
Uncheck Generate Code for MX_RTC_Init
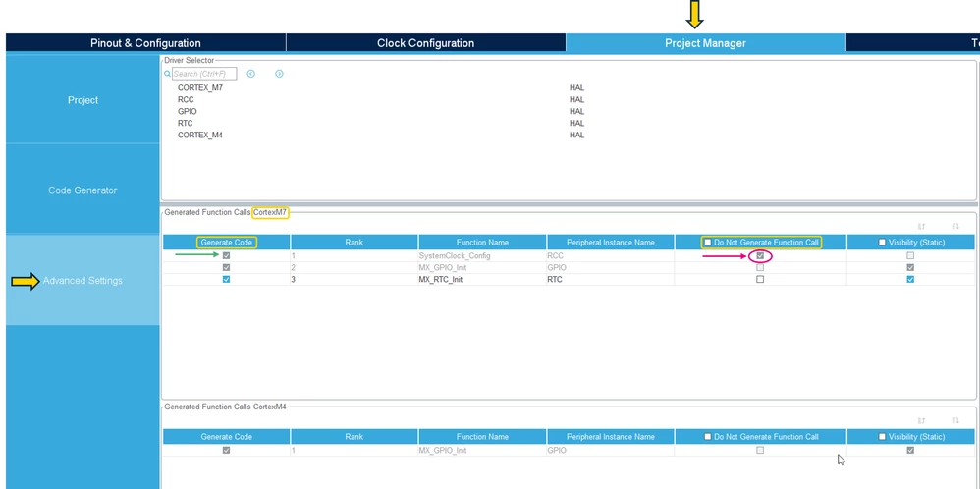point(226,280)
